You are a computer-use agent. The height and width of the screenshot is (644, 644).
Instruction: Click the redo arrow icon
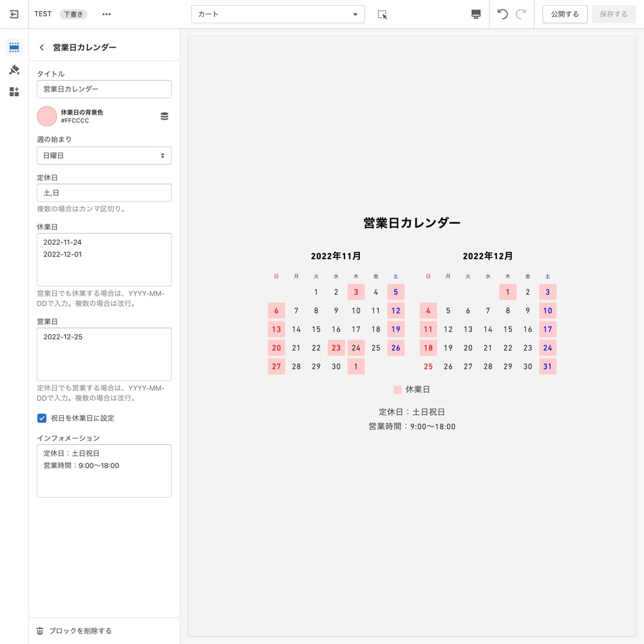520,14
